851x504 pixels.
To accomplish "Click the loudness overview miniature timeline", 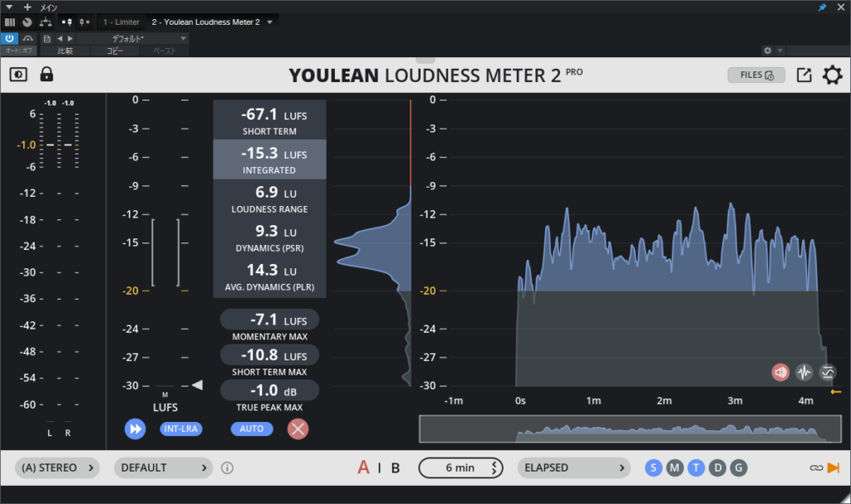I will [x=630, y=428].
